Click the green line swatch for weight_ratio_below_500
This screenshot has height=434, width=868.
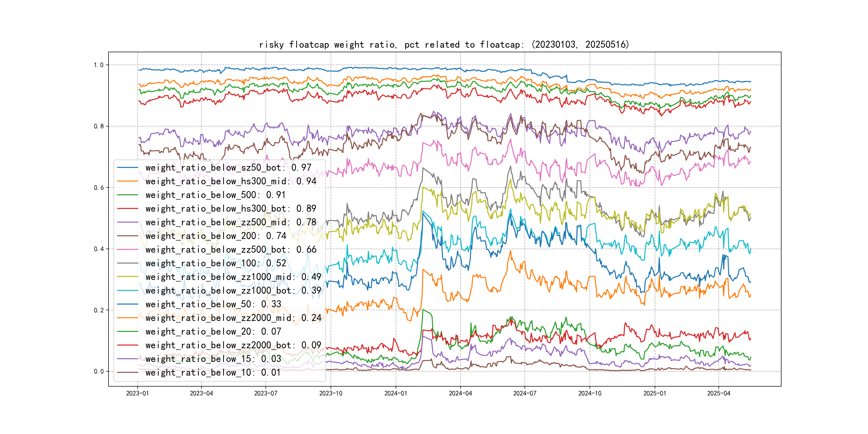click(x=127, y=195)
